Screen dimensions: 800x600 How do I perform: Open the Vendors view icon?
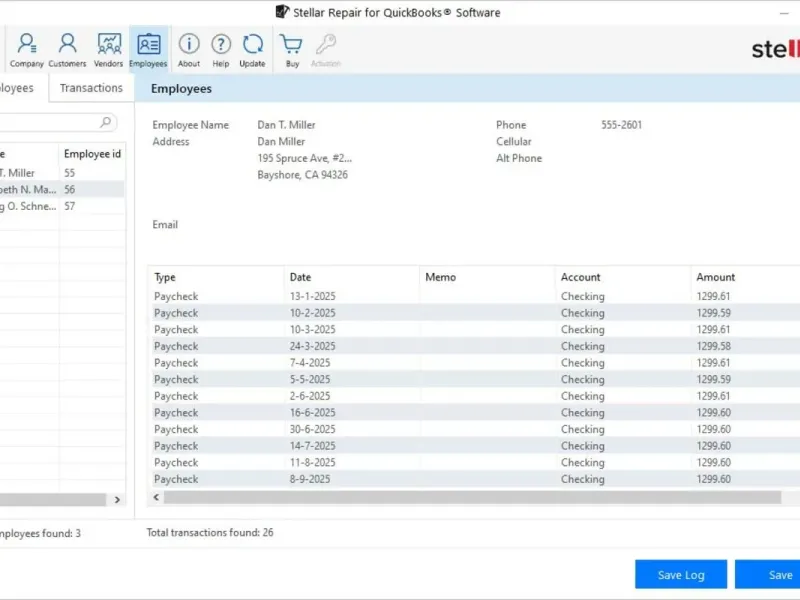tap(109, 49)
